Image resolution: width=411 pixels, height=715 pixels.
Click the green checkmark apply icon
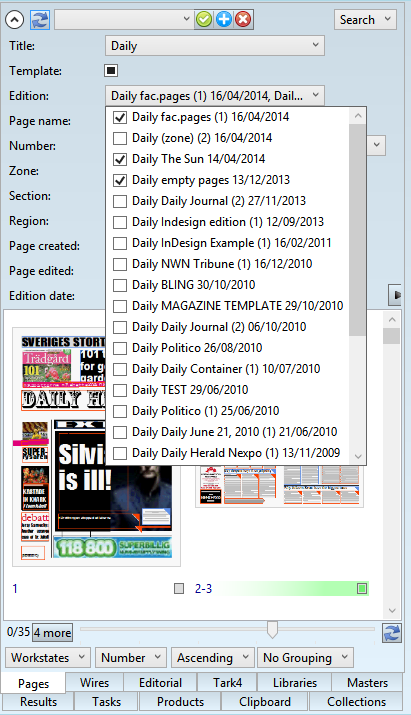tap(203, 20)
